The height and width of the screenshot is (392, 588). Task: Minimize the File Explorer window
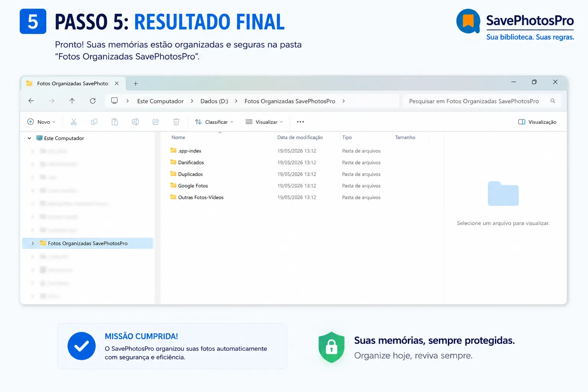click(514, 82)
